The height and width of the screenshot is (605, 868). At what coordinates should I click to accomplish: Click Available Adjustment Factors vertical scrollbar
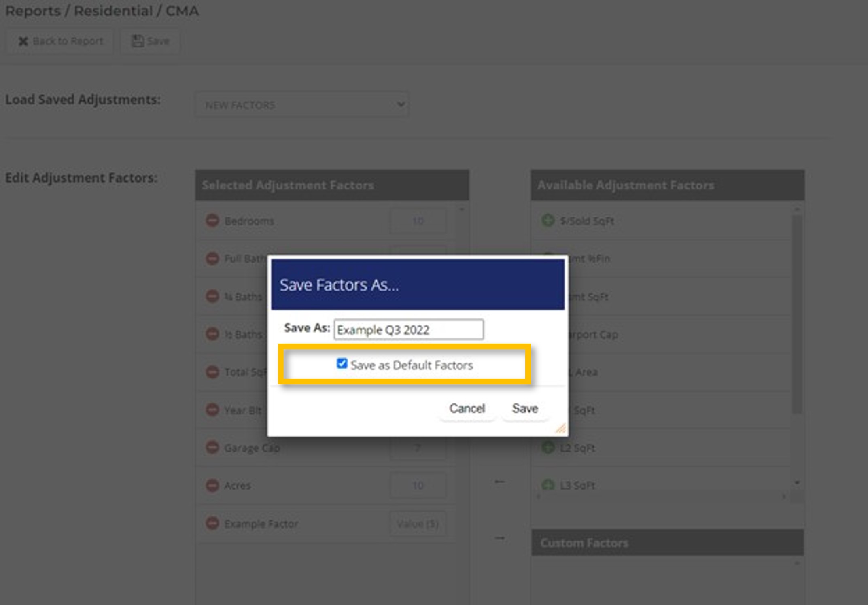click(796, 314)
